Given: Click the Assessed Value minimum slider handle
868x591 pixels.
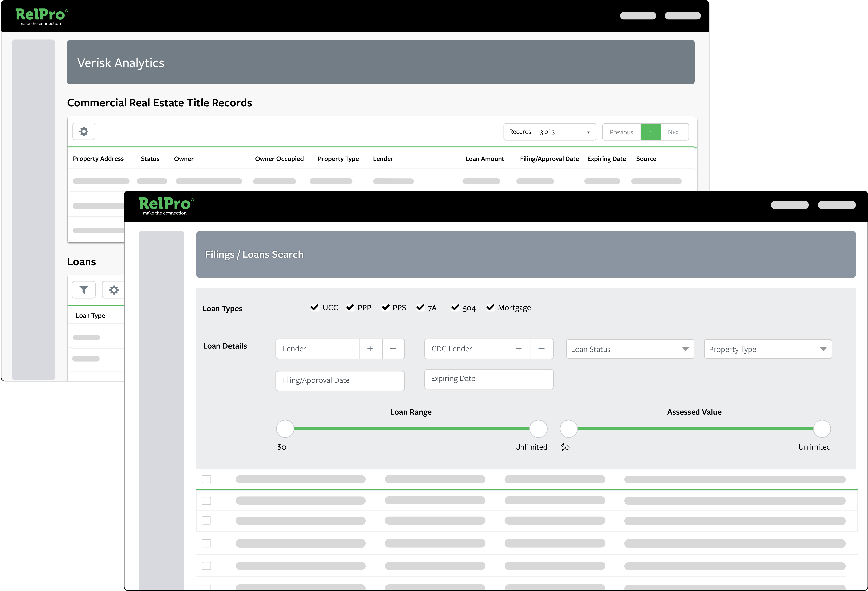Looking at the screenshot, I should point(568,429).
